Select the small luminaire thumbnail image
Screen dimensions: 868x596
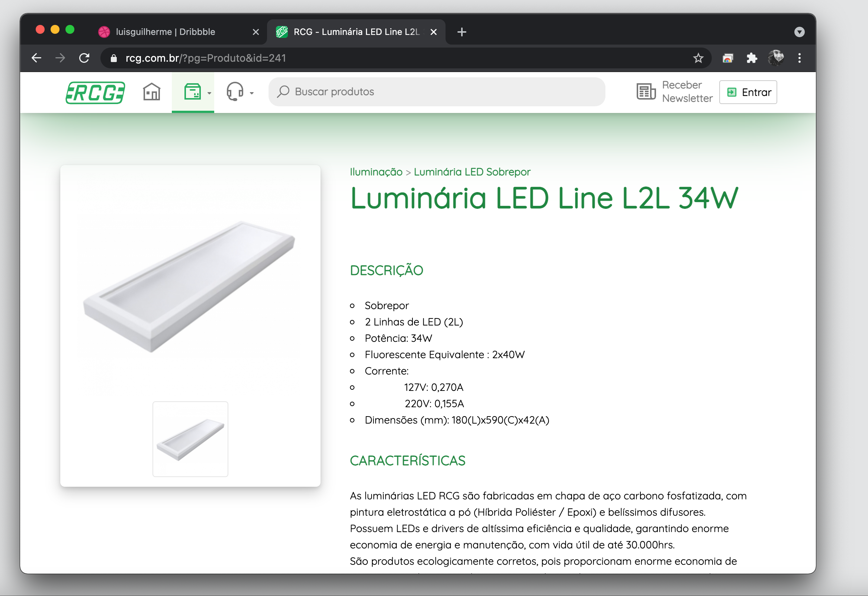point(190,439)
